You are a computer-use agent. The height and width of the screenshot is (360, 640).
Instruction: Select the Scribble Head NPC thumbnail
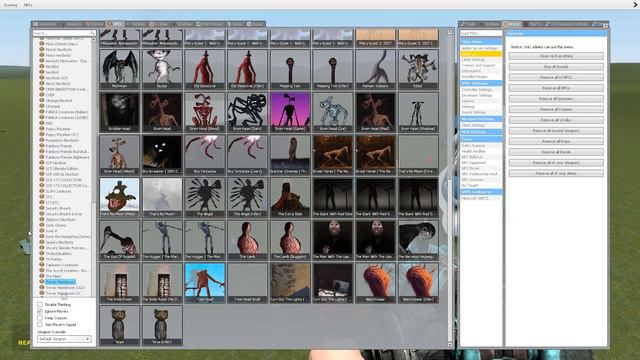[120, 112]
